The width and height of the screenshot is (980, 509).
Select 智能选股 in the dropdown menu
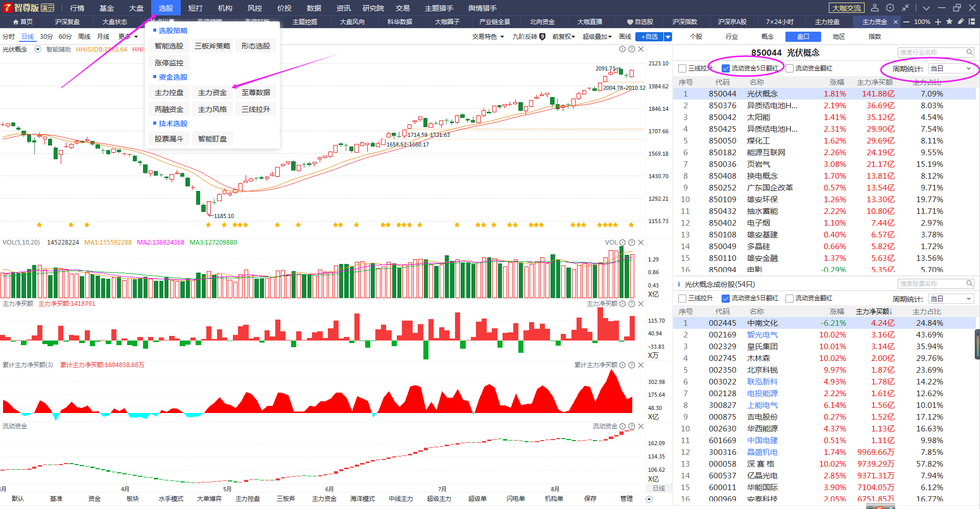[169, 46]
